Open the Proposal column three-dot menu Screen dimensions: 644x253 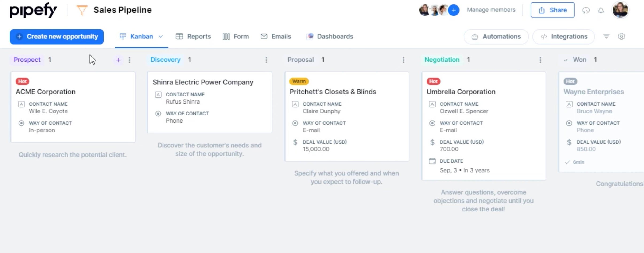click(403, 60)
